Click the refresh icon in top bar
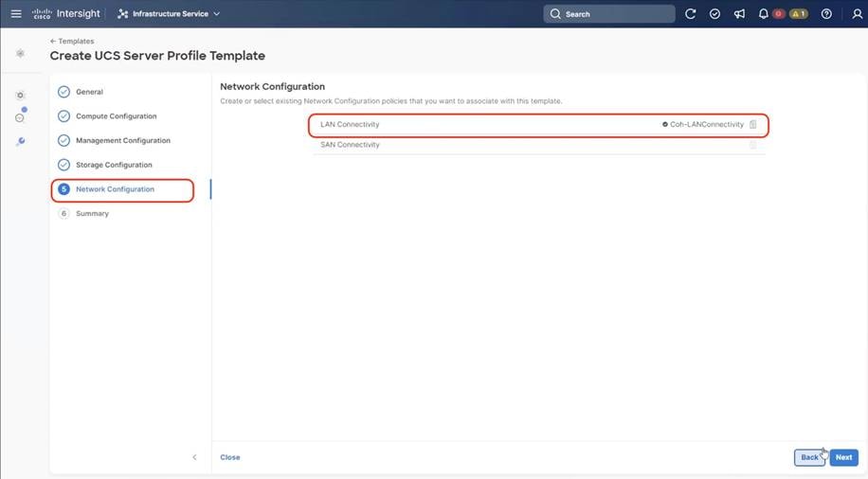 [x=691, y=14]
